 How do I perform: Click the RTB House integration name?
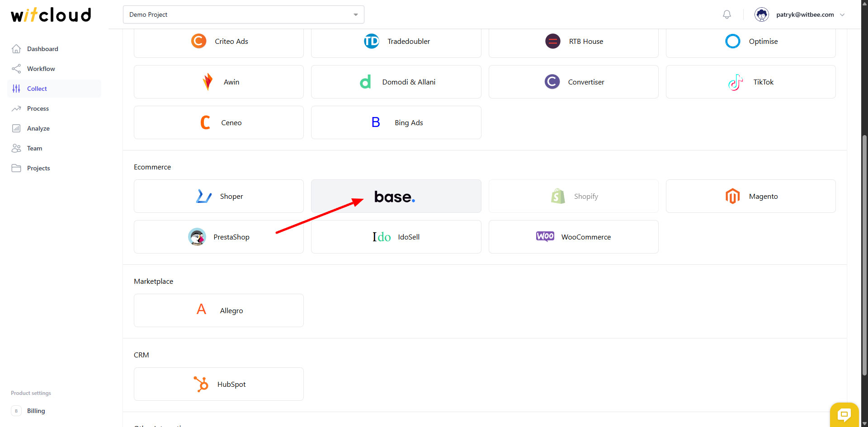(586, 41)
